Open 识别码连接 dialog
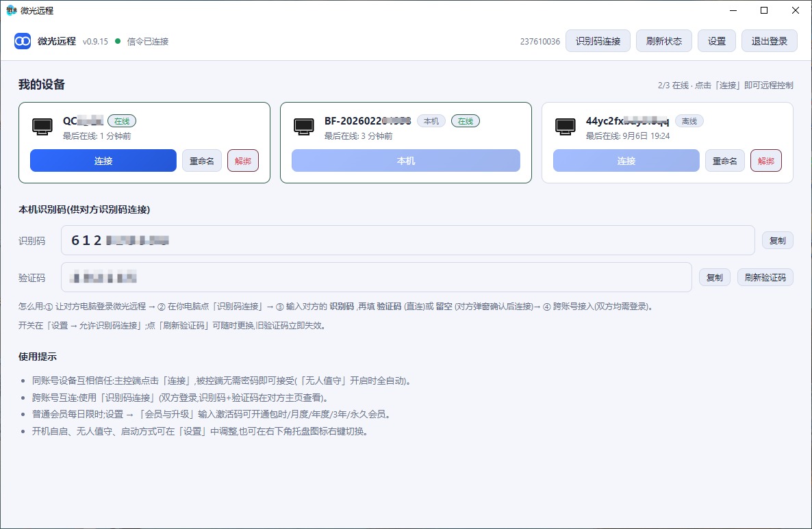Screen dimensions: 812x529 click(x=598, y=41)
